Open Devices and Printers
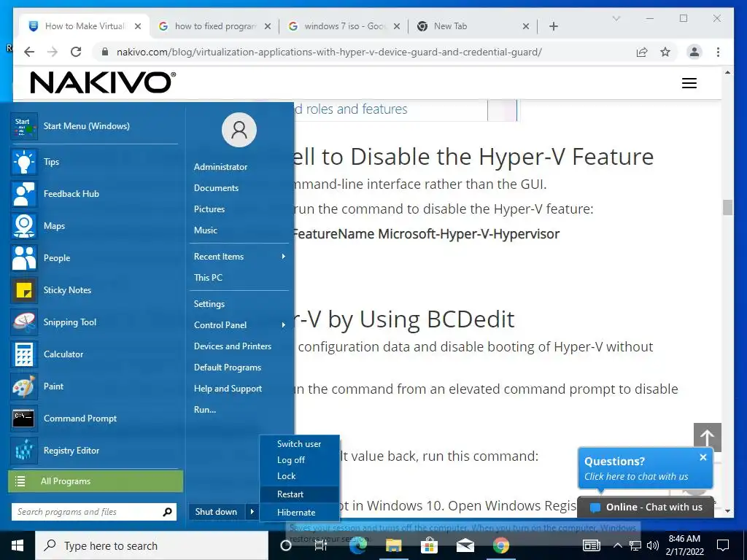 (233, 346)
